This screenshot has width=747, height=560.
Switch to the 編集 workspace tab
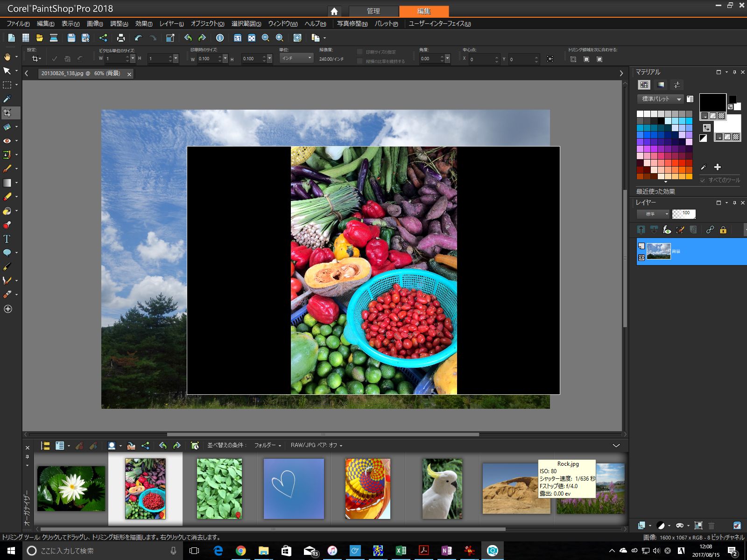424,11
